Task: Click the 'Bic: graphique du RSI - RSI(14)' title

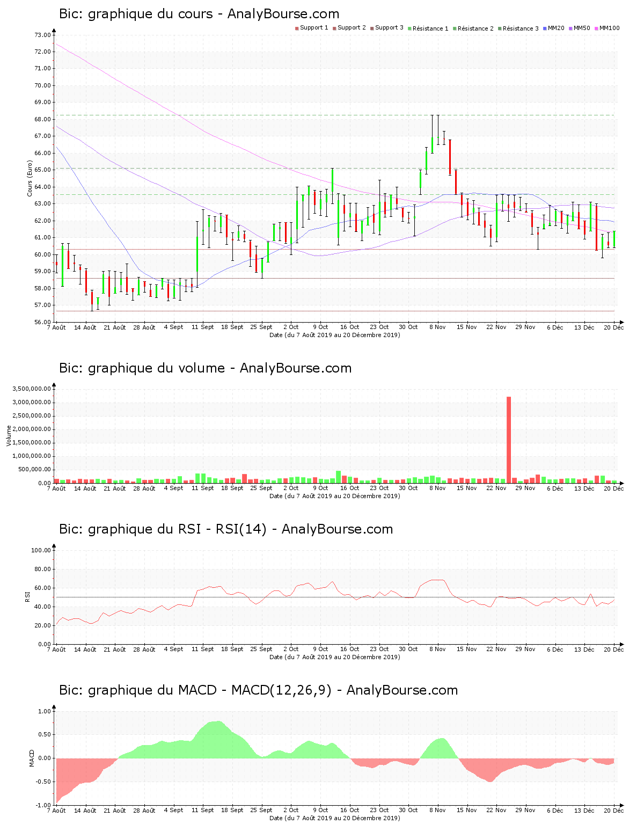Action: click(x=226, y=529)
